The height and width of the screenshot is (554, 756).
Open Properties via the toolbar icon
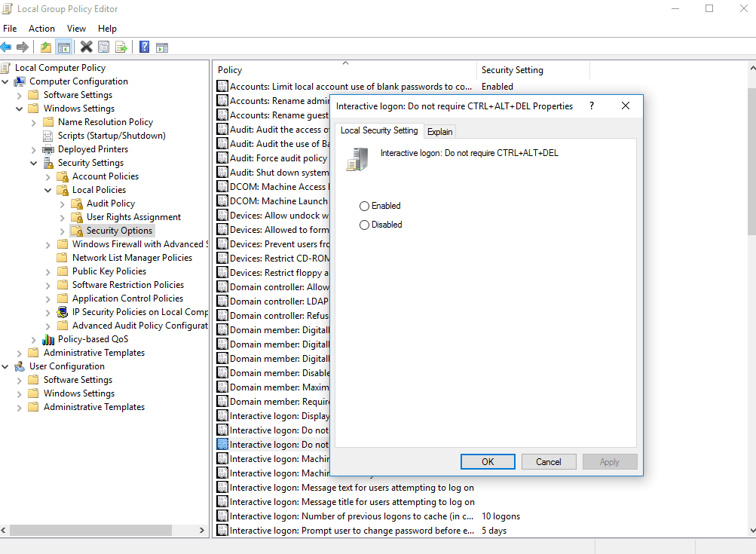[x=103, y=47]
